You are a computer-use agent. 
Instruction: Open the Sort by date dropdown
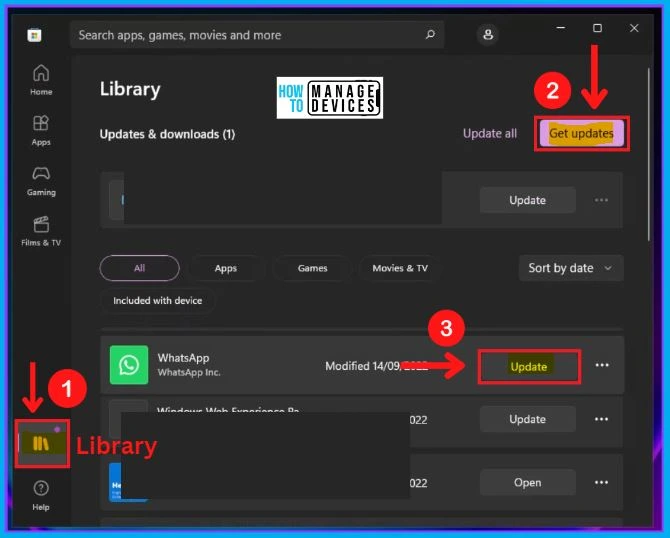coord(571,268)
